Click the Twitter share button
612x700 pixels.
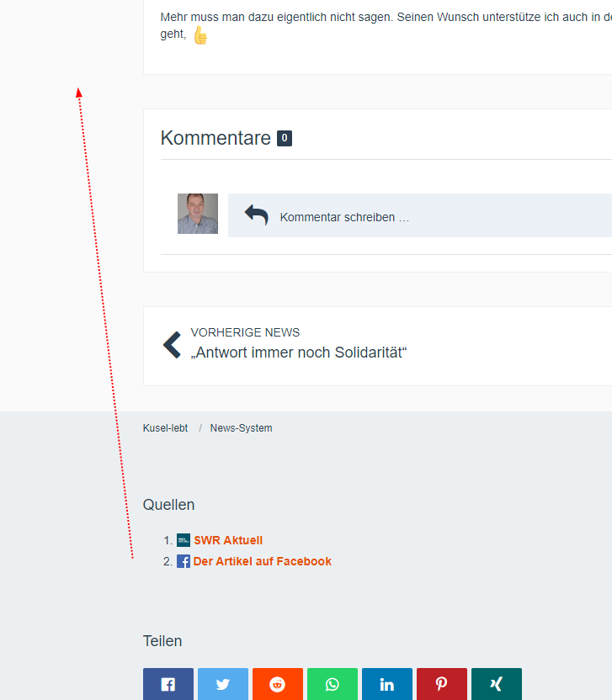223,684
